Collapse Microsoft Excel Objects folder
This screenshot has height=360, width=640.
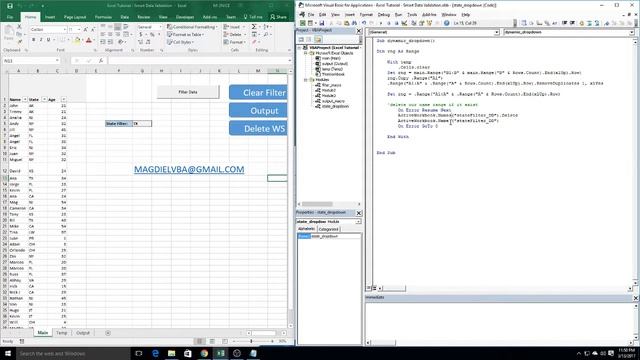(x=305, y=53)
